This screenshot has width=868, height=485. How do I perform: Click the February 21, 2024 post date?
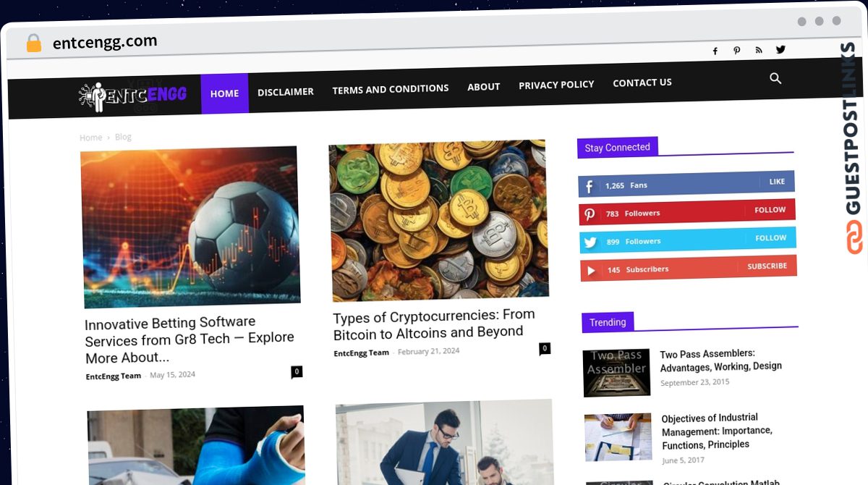tap(428, 351)
